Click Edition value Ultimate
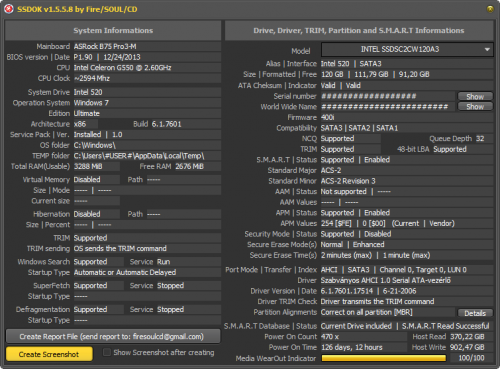 point(87,113)
